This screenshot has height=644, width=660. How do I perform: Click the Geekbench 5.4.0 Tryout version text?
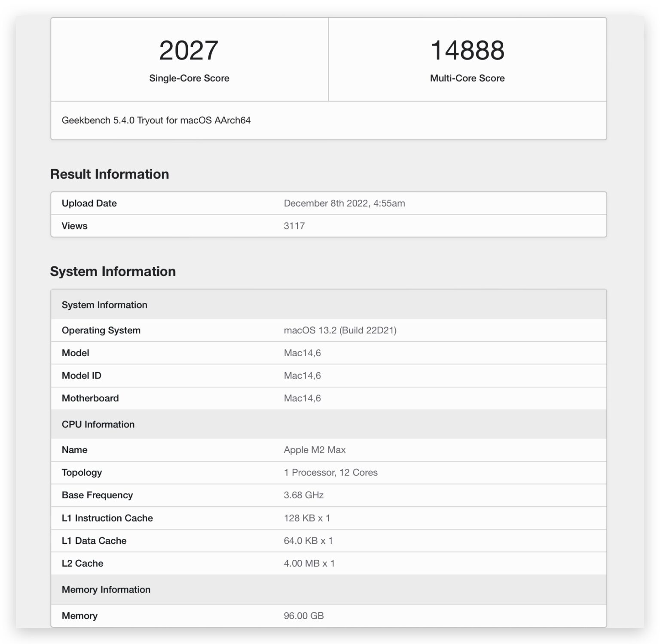click(156, 120)
